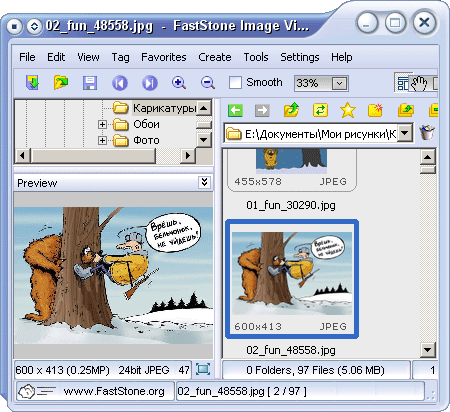
Task: Expand the Фото folder tree node
Action: [x=102, y=140]
